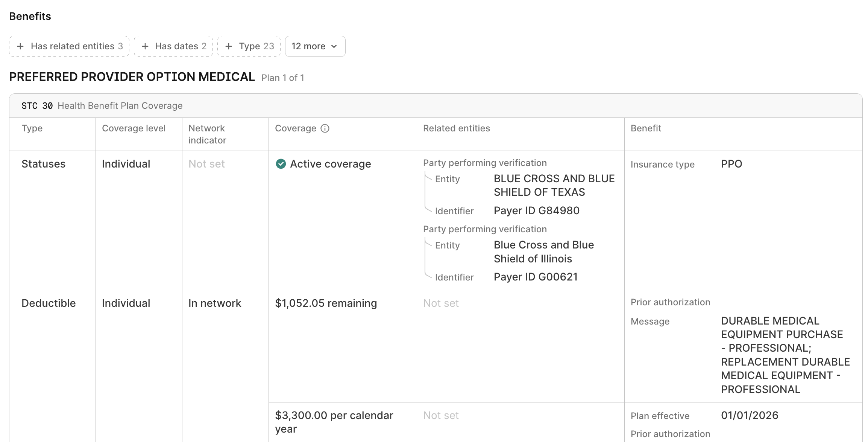
Task: Click the plus icon on Has related entities
Action: point(21,46)
